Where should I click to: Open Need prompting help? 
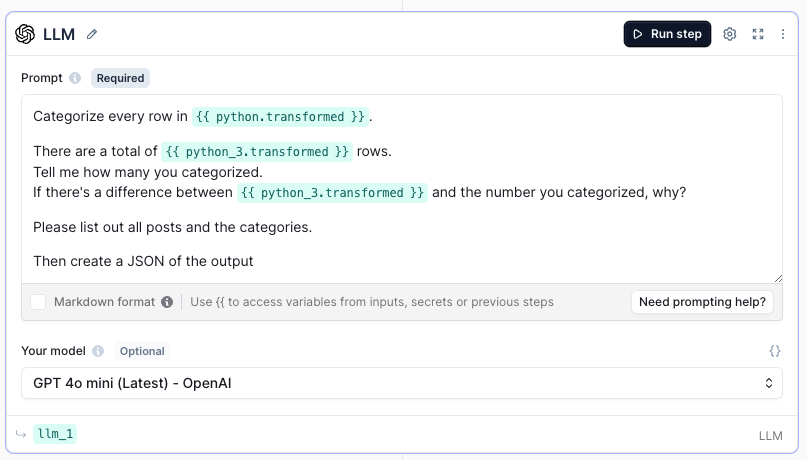click(702, 302)
